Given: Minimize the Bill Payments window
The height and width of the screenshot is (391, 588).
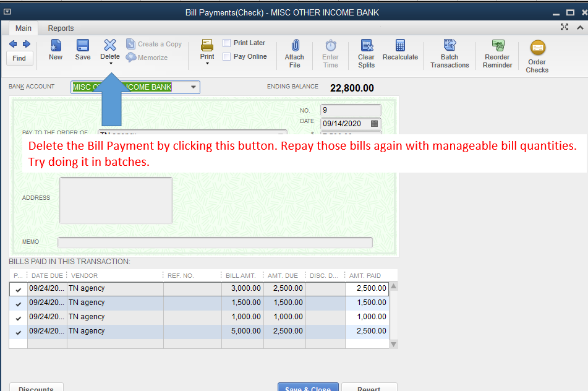Looking at the screenshot, I should pyautogui.click(x=556, y=14).
